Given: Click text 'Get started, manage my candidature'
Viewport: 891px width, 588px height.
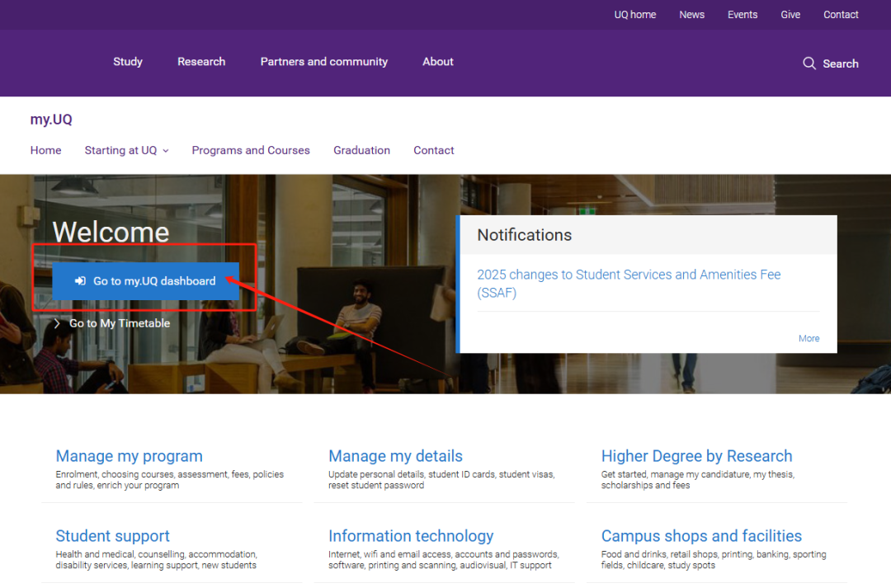Looking at the screenshot, I should 675,474.
